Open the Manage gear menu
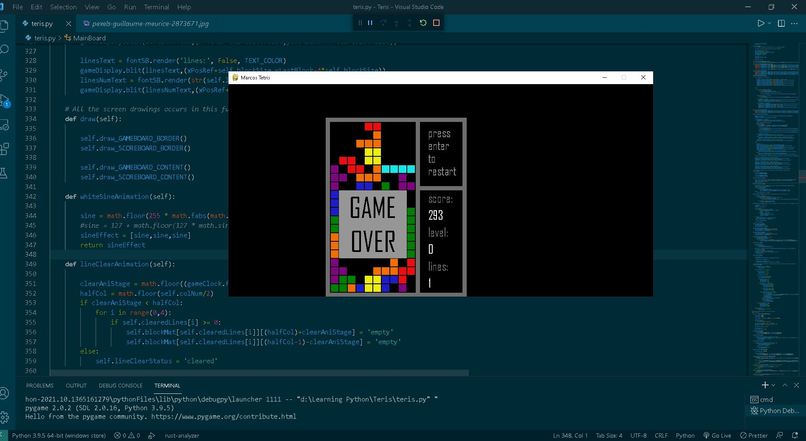Image resolution: width=806 pixels, height=441 pixels. (4, 417)
